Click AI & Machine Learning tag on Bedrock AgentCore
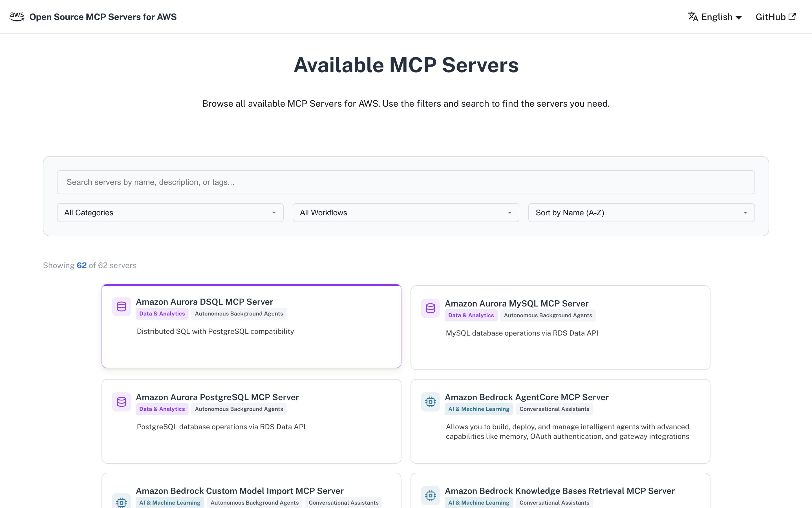Viewport: 812px width, 508px height. 479,409
